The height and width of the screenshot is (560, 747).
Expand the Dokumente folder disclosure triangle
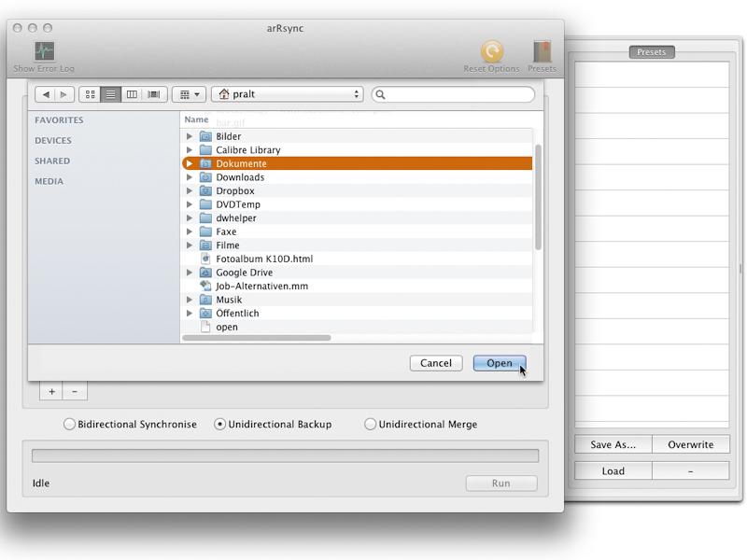190,163
